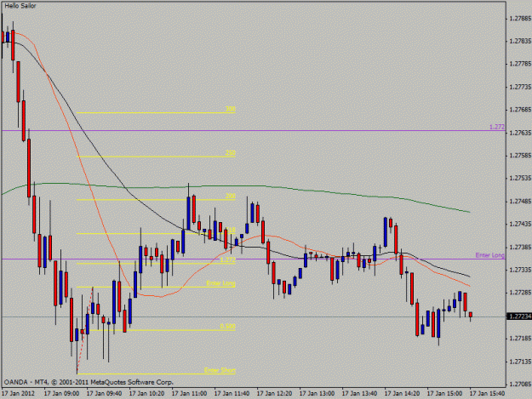
Task: Select the yellow "Enter Short" label
Action: coord(220,370)
